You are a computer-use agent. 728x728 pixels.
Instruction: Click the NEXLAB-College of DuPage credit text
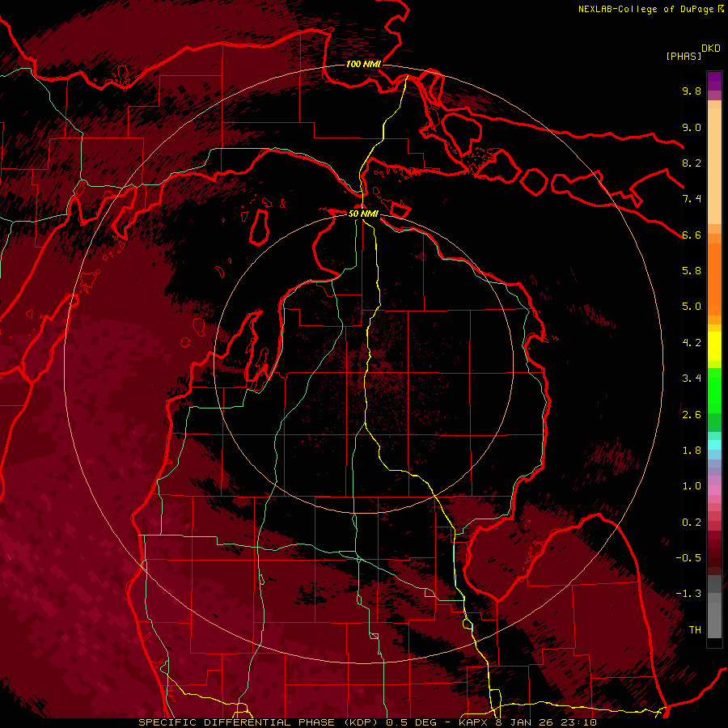645,9
